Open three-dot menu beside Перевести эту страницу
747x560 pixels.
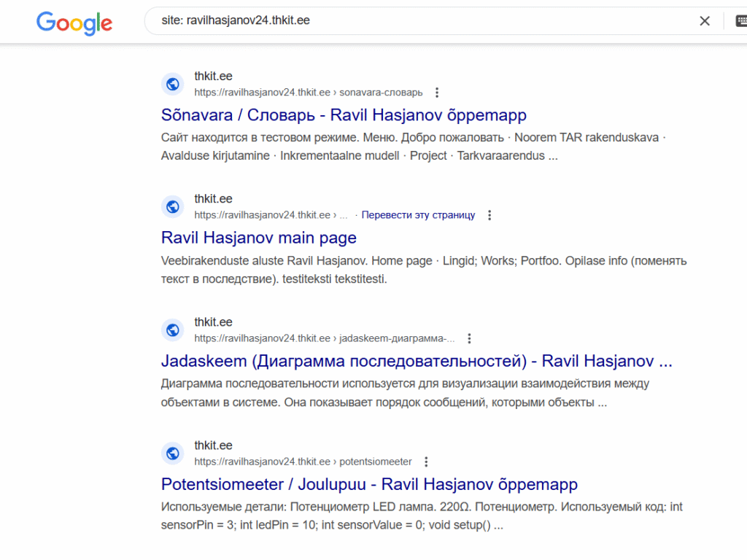[x=489, y=215]
